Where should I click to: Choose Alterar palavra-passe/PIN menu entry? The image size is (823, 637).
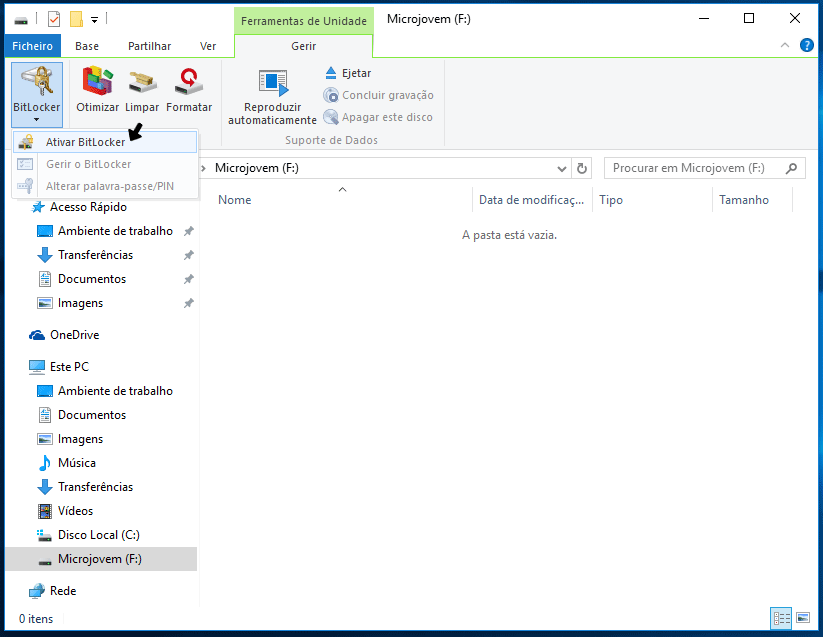pyautogui.click(x=105, y=186)
